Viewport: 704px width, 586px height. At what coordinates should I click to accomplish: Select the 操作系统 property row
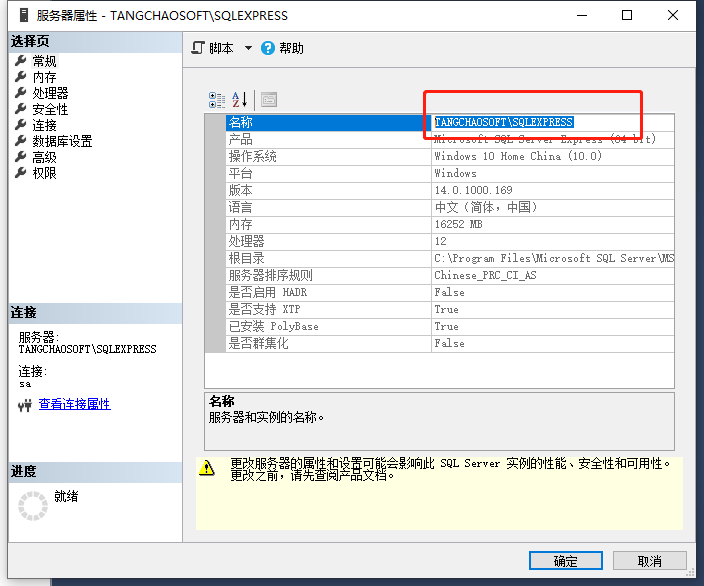click(x=328, y=157)
